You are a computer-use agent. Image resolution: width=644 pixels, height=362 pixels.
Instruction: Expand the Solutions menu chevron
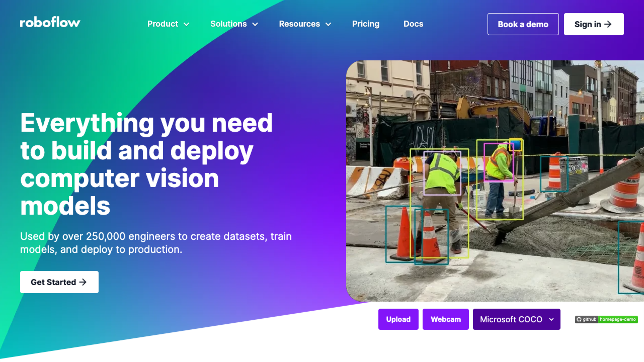(x=255, y=24)
